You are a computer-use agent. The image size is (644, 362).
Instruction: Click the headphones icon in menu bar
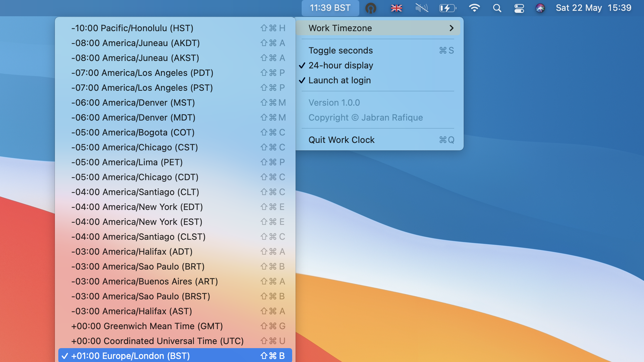pos(370,8)
